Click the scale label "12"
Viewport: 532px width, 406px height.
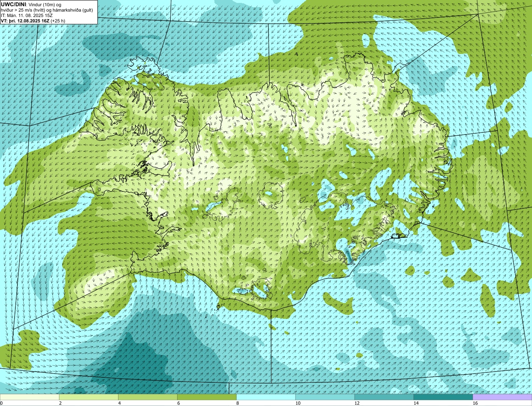coord(357,403)
